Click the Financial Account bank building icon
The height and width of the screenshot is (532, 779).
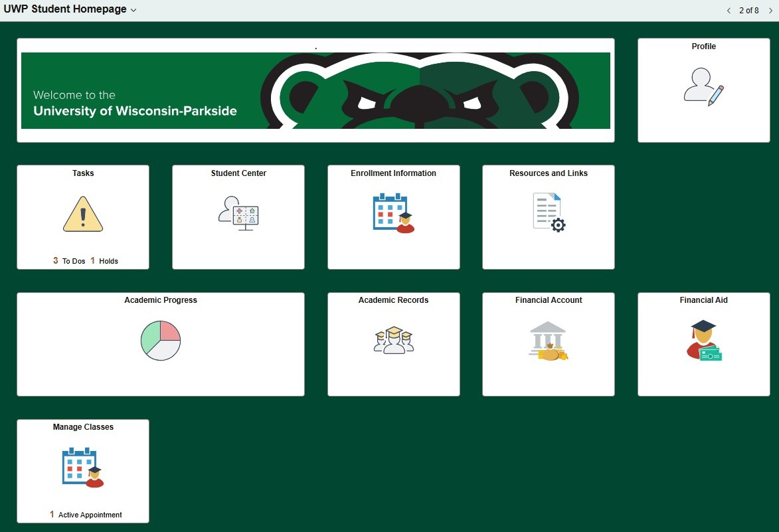click(549, 341)
